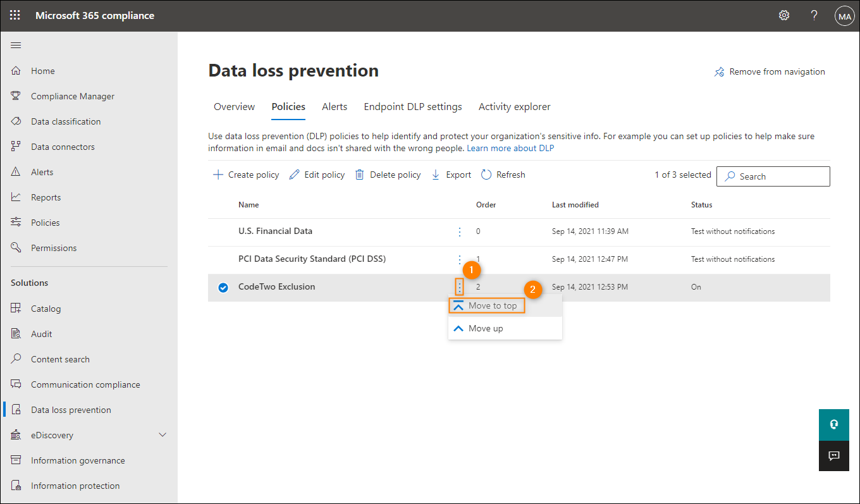Open the Settings gear icon

tap(784, 16)
